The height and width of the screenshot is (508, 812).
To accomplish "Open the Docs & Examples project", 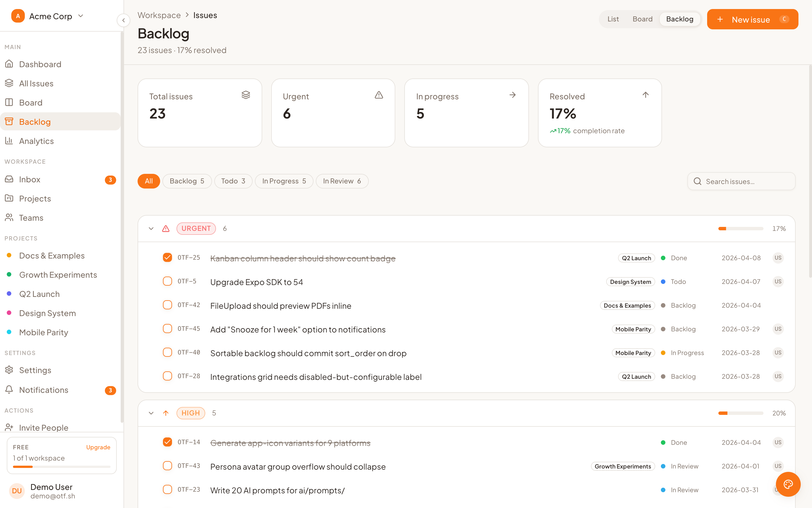I will (x=60, y=255).
